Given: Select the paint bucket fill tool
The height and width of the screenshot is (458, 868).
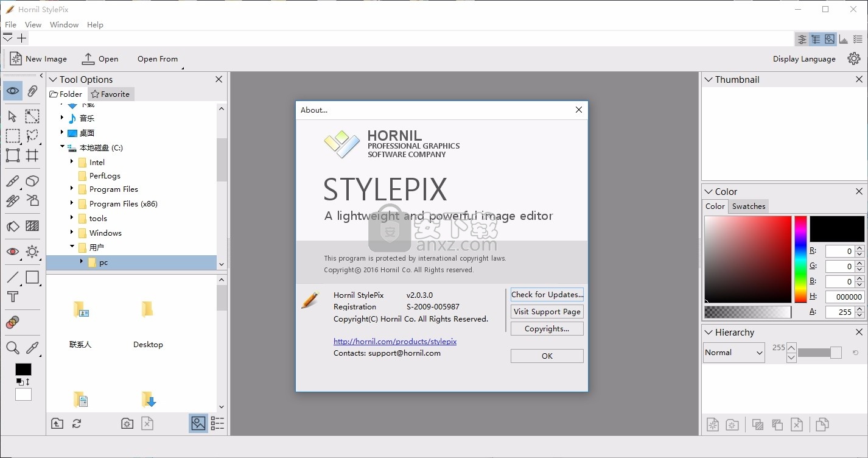Looking at the screenshot, I should (x=13, y=227).
